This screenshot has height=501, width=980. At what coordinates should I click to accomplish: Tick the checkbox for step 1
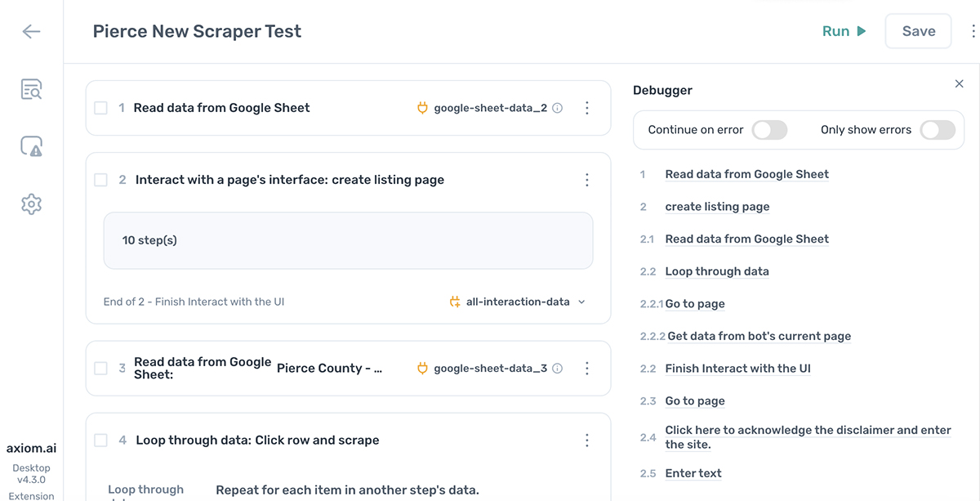100,108
